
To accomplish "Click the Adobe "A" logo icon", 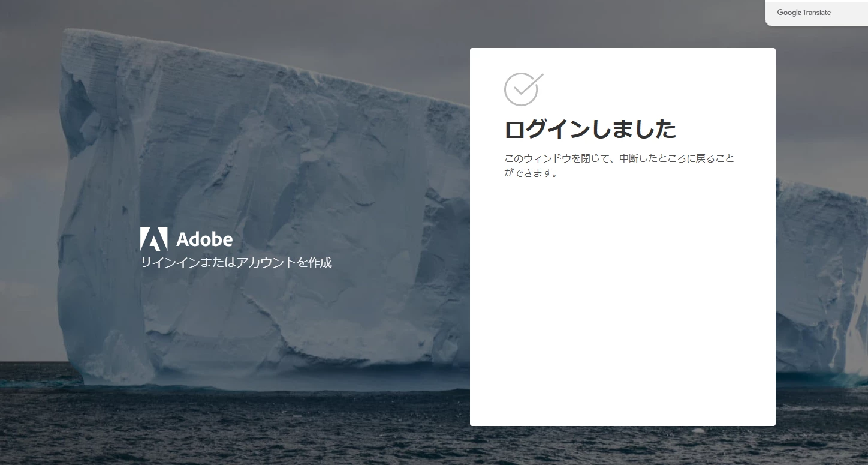I will [x=153, y=239].
